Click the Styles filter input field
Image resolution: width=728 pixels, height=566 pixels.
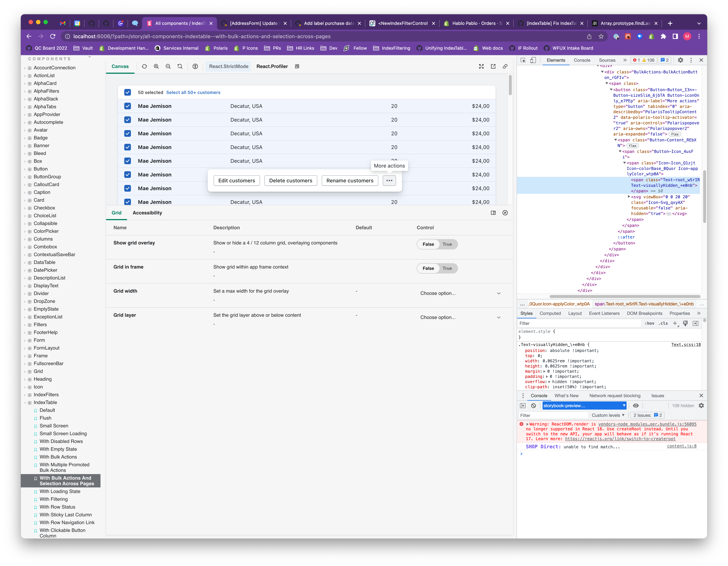coord(579,323)
